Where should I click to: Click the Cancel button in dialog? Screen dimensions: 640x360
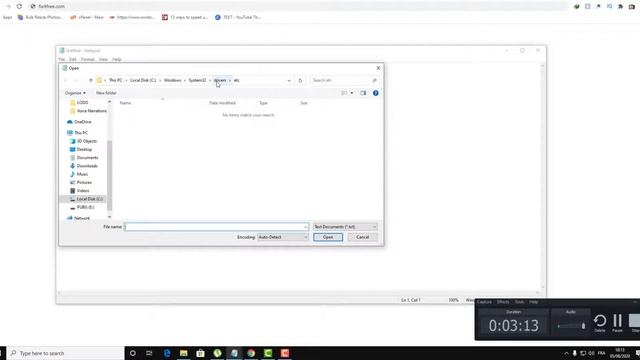pyautogui.click(x=362, y=237)
